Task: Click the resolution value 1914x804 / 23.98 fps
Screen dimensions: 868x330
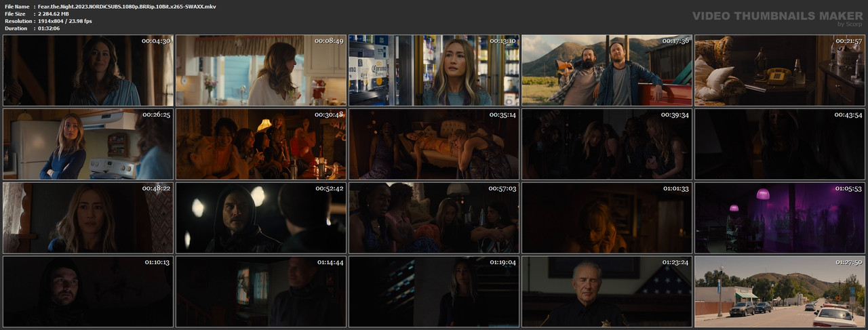Action: click(65, 21)
